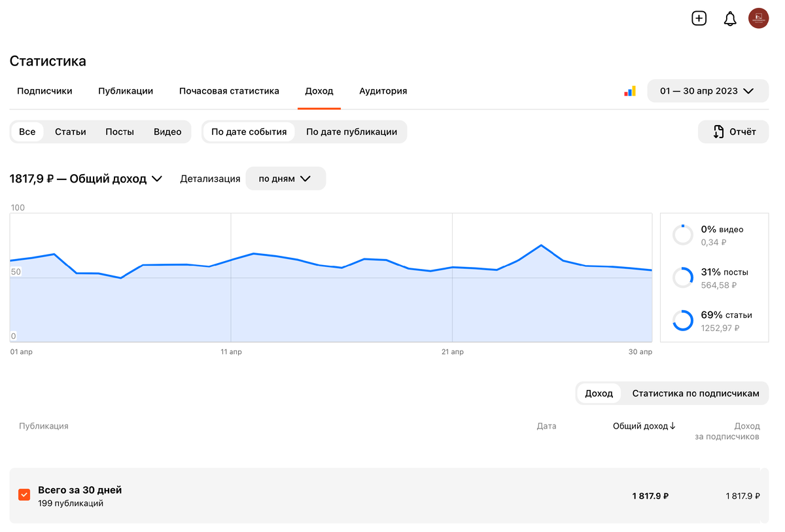
Task: Click the video (видео) donut icon
Action: [682, 235]
